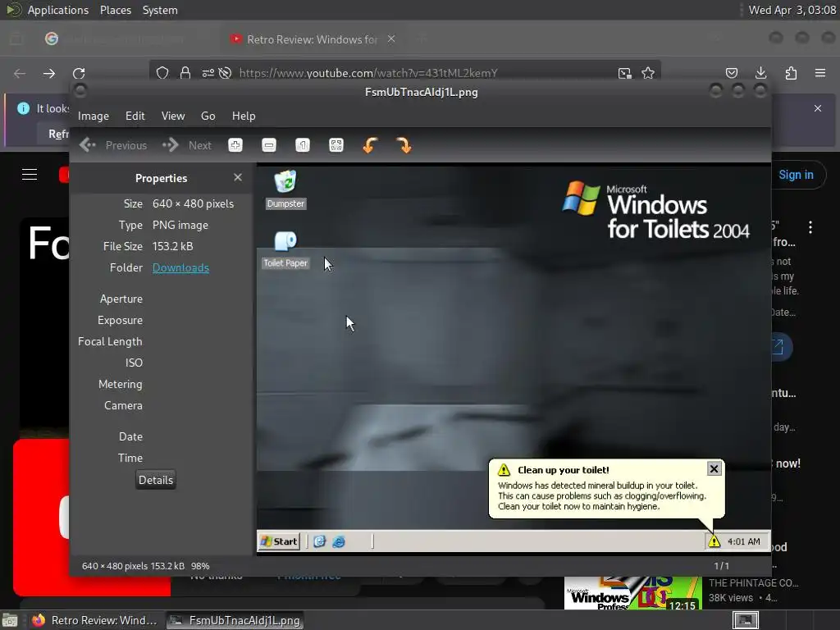The height and width of the screenshot is (630, 840).
Task: Click Firefox reload page button
Action: pyautogui.click(x=79, y=73)
